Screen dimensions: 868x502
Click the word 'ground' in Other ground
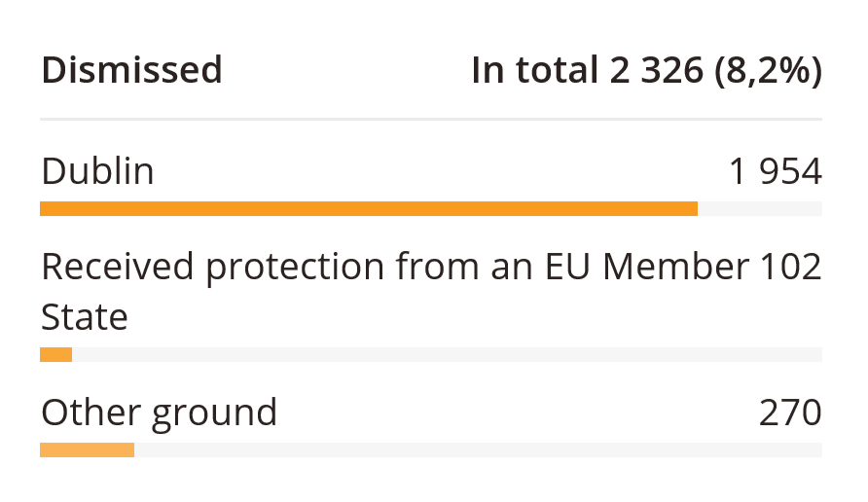(x=214, y=412)
